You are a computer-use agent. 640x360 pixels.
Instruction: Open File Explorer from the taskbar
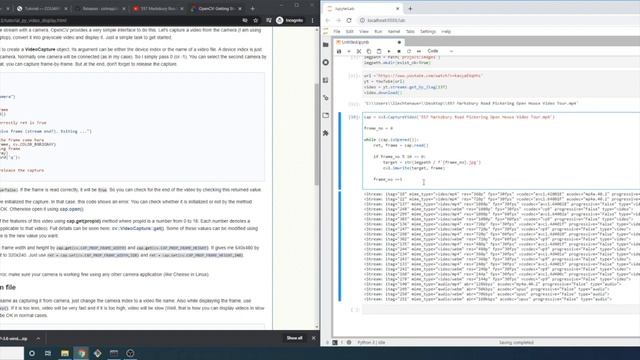pyautogui.click(x=65, y=353)
